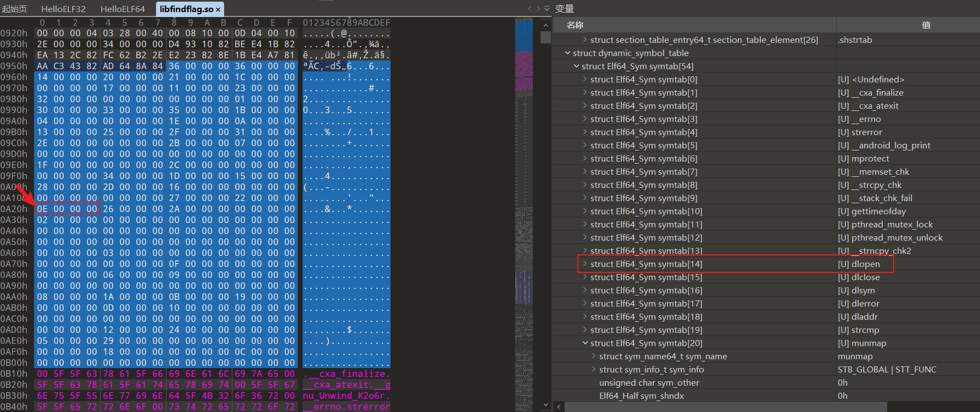980x412 pixels.
Task: Expand struct sym_info_t sym_info
Action: pyautogui.click(x=594, y=369)
